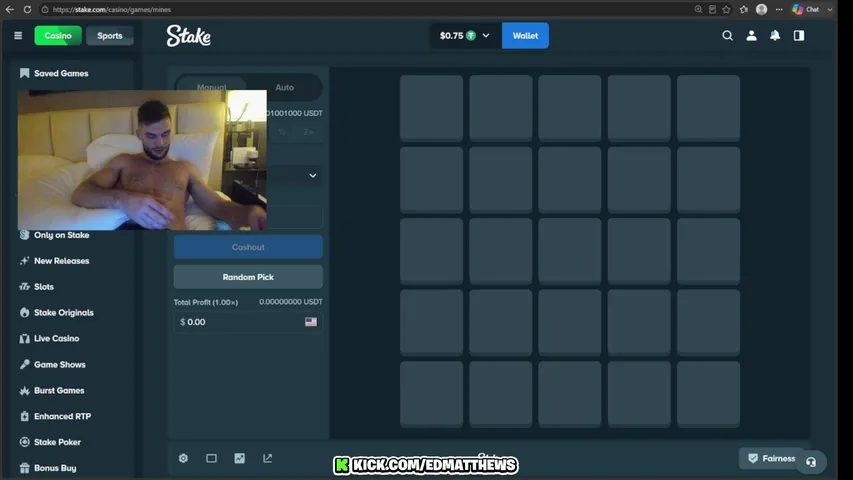This screenshot has height=480, width=853.
Task: Switch to Auto betting mode
Action: pos(285,87)
